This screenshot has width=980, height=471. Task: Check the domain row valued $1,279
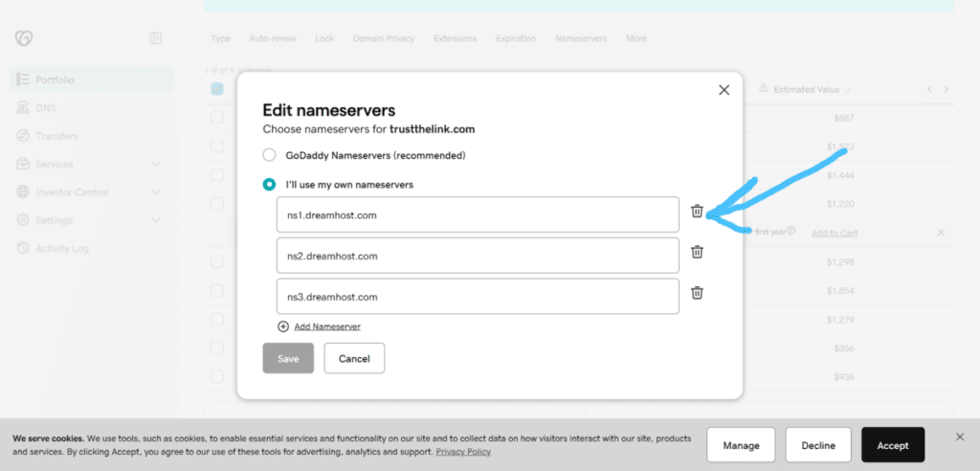pos(217,320)
